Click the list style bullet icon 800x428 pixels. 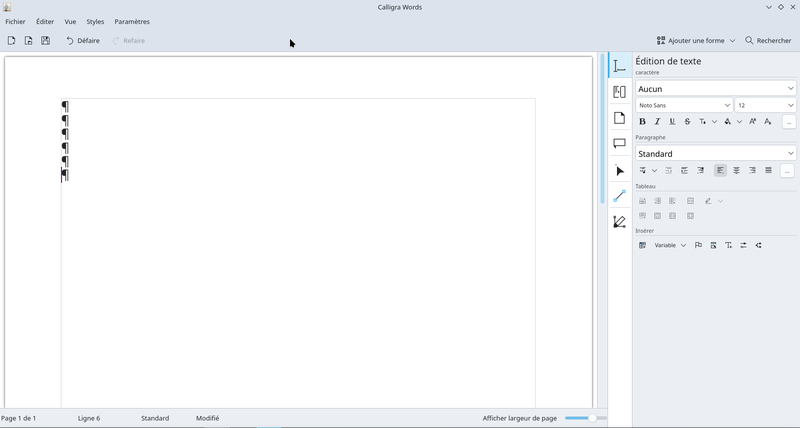pyautogui.click(x=642, y=170)
